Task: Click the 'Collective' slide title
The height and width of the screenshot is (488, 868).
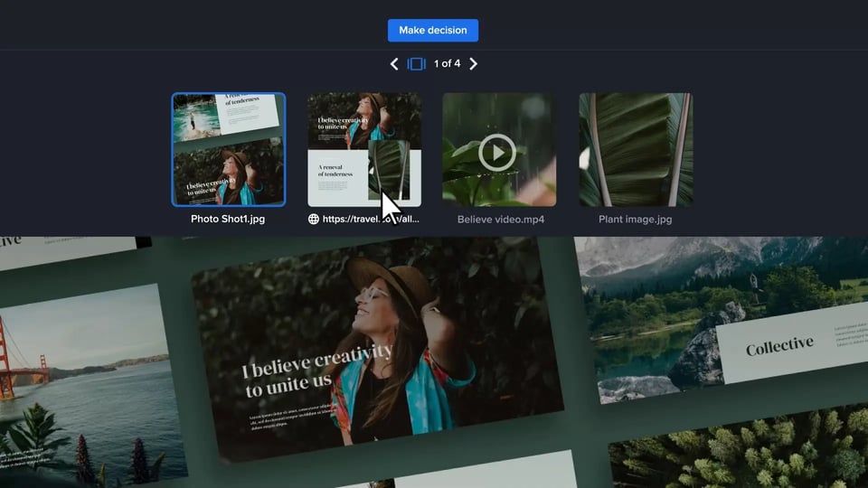Action: (779, 345)
